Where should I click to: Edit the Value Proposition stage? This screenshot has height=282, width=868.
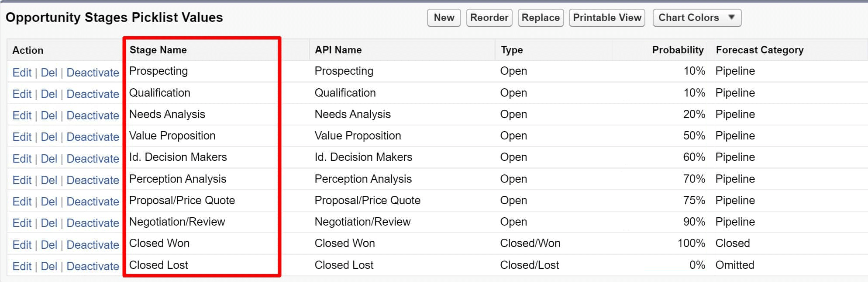(x=22, y=137)
